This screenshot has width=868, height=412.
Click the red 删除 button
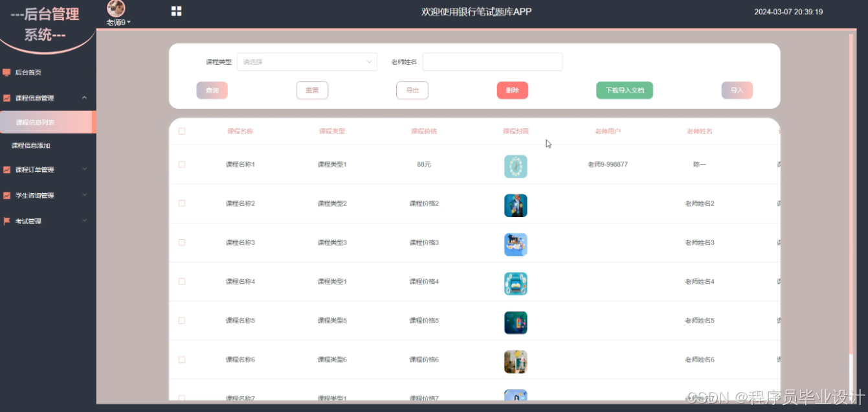[512, 90]
